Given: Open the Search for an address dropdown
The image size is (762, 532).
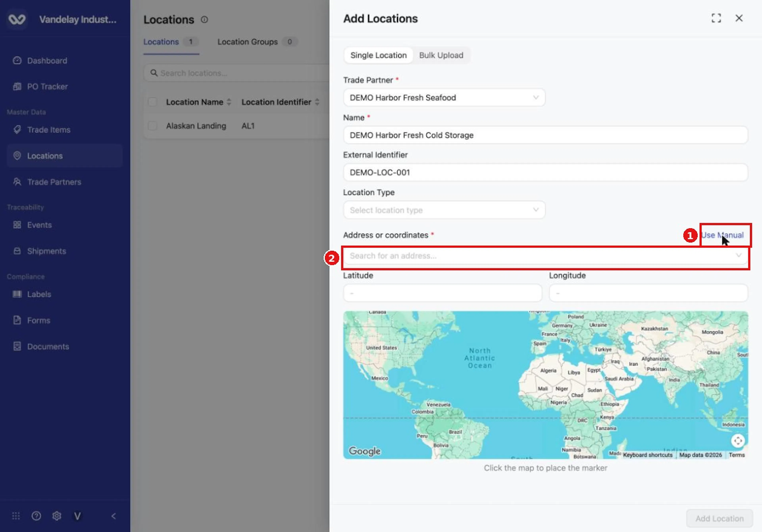Looking at the screenshot, I should pos(546,256).
